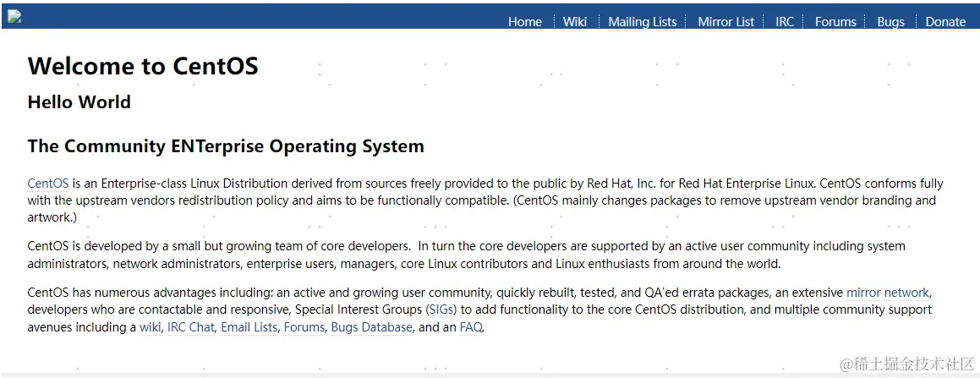
Task: Open the wiki link in the paragraph
Action: (x=150, y=327)
